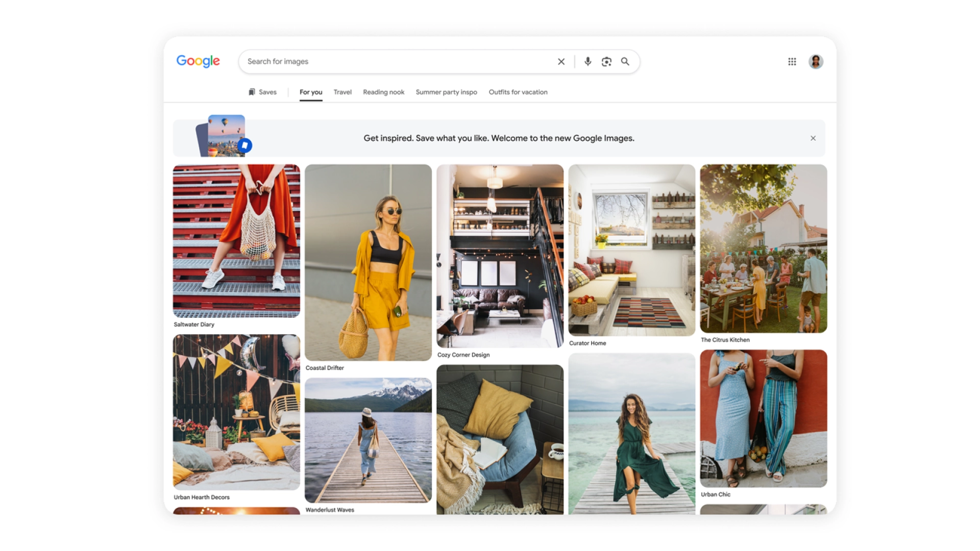Open the Saltwater Diary image

tap(236, 241)
